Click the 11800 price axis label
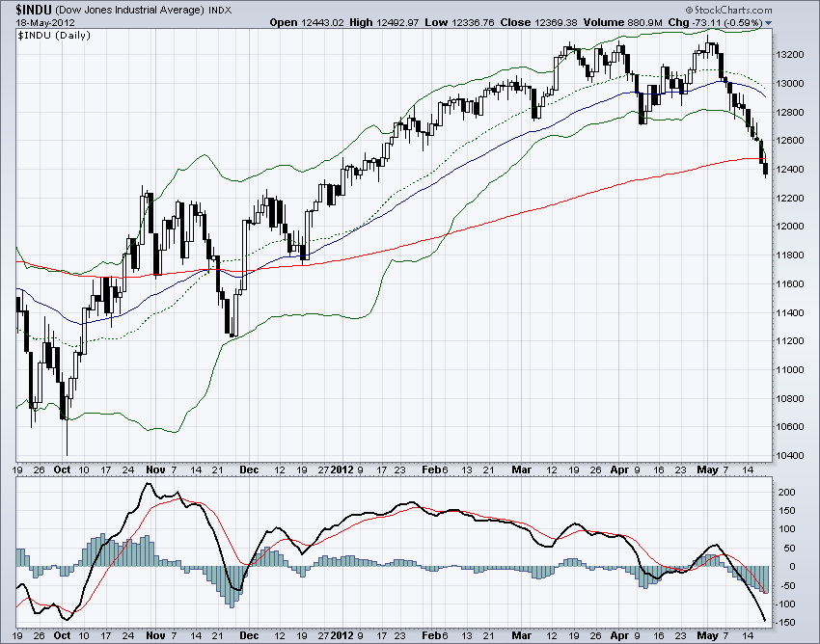 [x=789, y=255]
